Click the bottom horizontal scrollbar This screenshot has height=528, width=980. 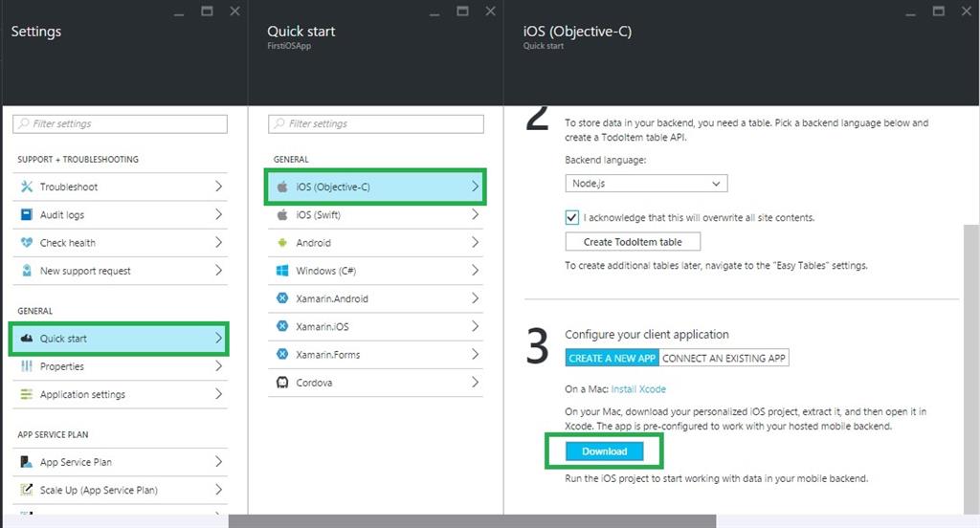click(x=472, y=521)
